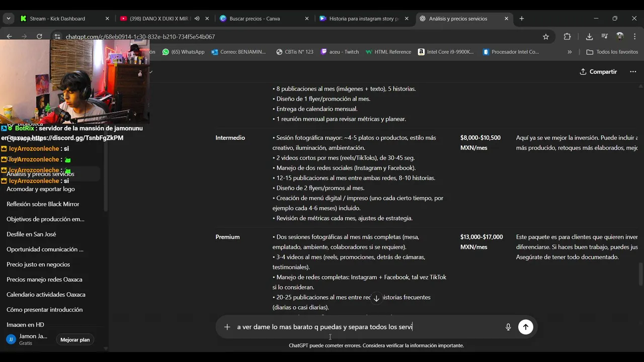Open chat Desfile en San José

coord(31,234)
